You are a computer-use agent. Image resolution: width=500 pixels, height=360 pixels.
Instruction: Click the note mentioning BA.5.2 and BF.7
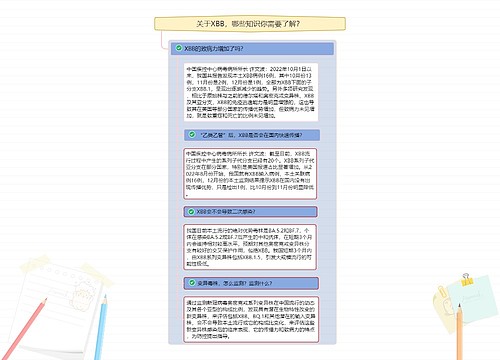click(250, 247)
